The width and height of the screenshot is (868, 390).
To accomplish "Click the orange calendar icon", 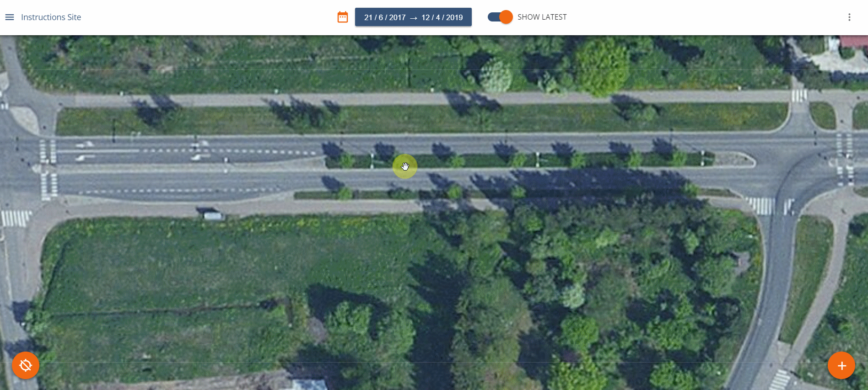I will (x=343, y=17).
